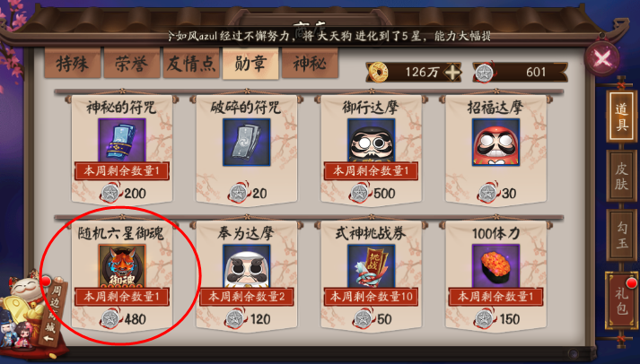
Task: Select the 破碎的符咒 broken talisman icon
Action: [247, 143]
